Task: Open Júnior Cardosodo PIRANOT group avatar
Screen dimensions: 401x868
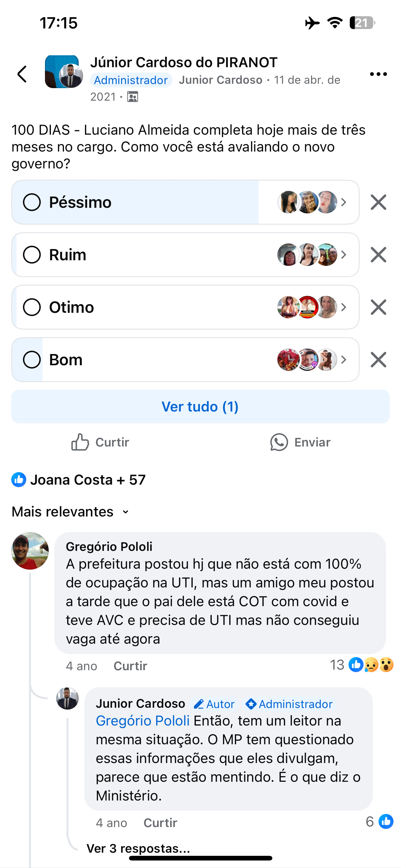Action: pyautogui.click(x=63, y=72)
